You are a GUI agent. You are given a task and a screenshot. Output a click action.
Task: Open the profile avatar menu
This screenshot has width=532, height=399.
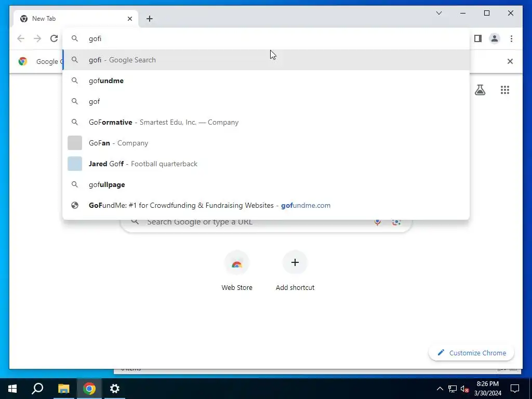[x=495, y=38]
